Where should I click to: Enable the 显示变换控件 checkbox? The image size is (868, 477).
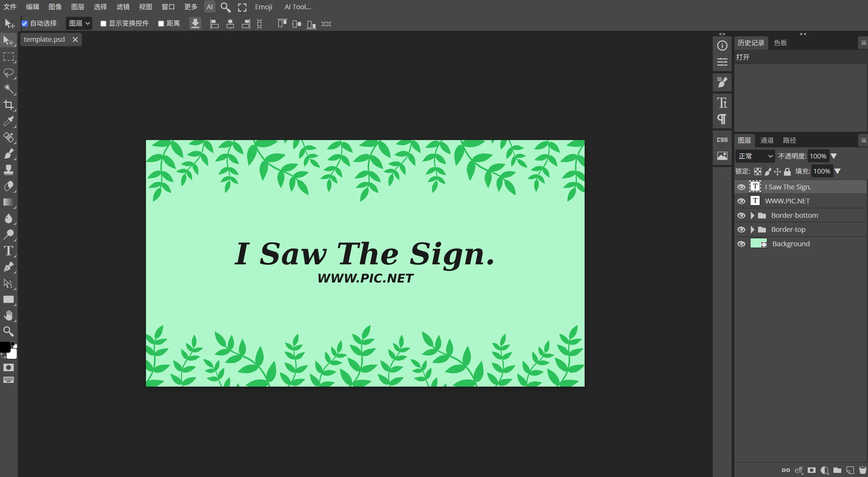[103, 24]
